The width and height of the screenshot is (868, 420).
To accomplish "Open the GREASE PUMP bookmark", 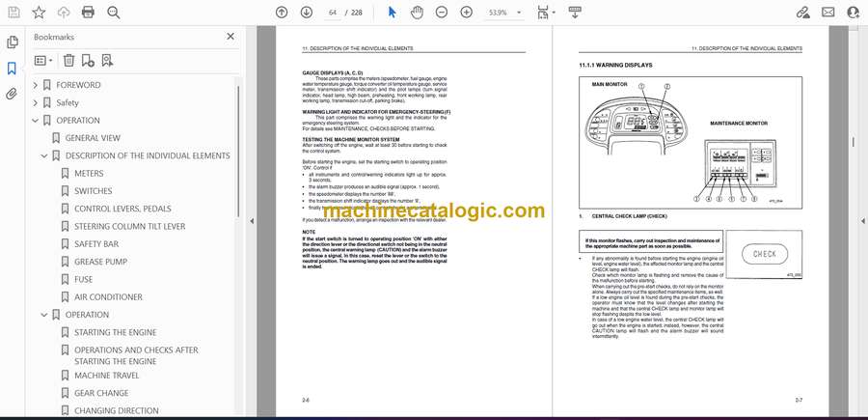I will (101, 262).
